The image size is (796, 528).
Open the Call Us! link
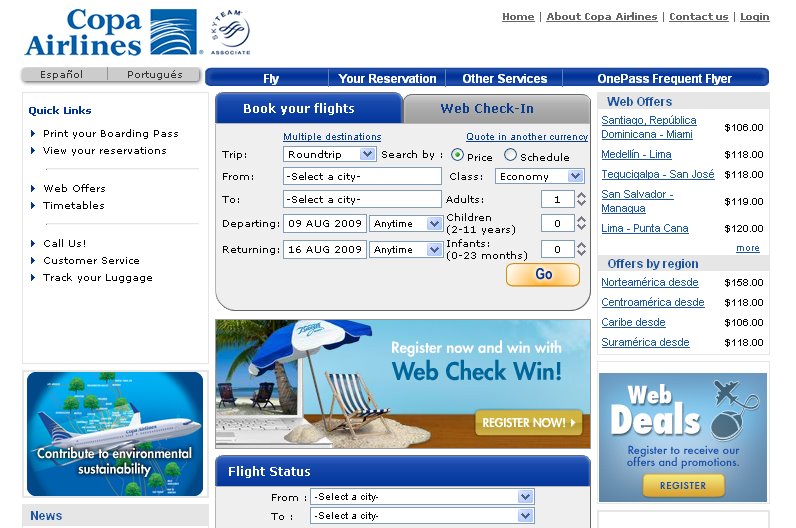point(64,243)
